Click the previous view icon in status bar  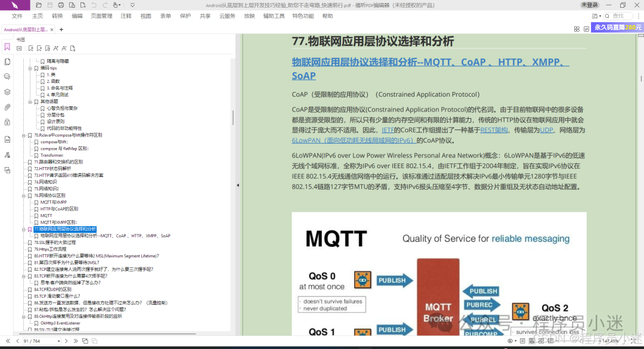pyautogui.click(x=85, y=341)
